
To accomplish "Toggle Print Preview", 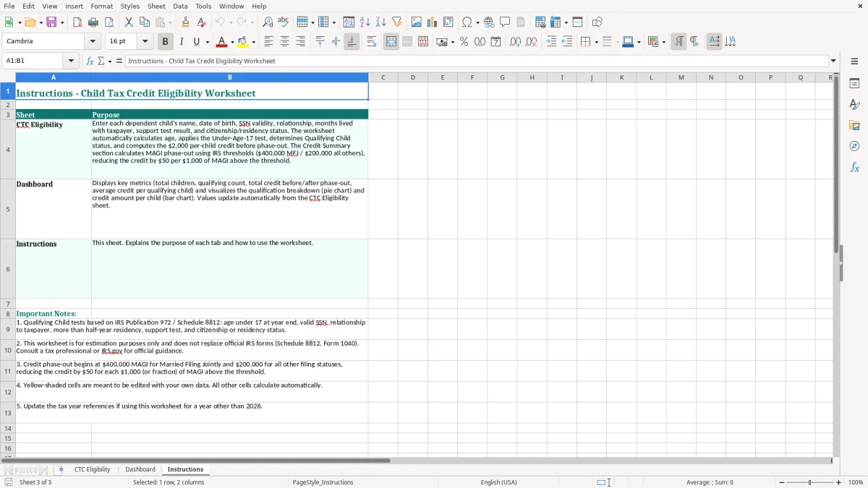I will pyautogui.click(x=109, y=22).
